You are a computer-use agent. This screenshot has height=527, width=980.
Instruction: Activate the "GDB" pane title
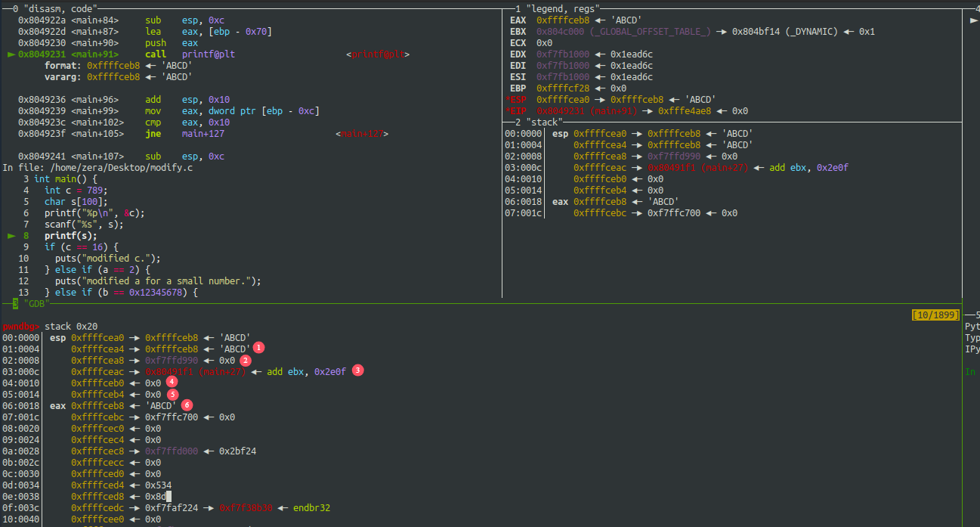(35, 303)
